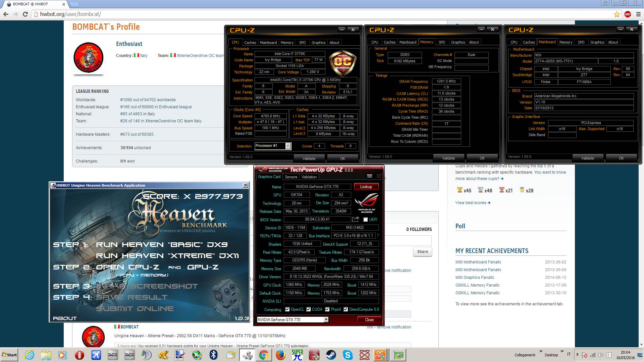Toggle the DirectCompute 5.0 checkbox
644x362 pixels.
[345, 309]
